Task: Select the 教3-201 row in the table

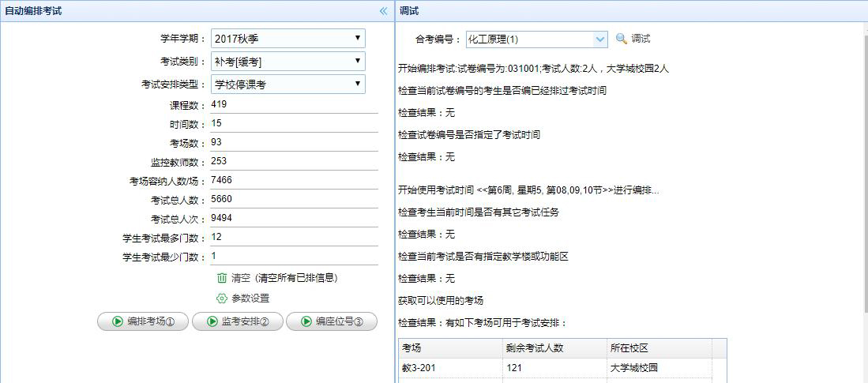Action: pyautogui.click(x=450, y=368)
